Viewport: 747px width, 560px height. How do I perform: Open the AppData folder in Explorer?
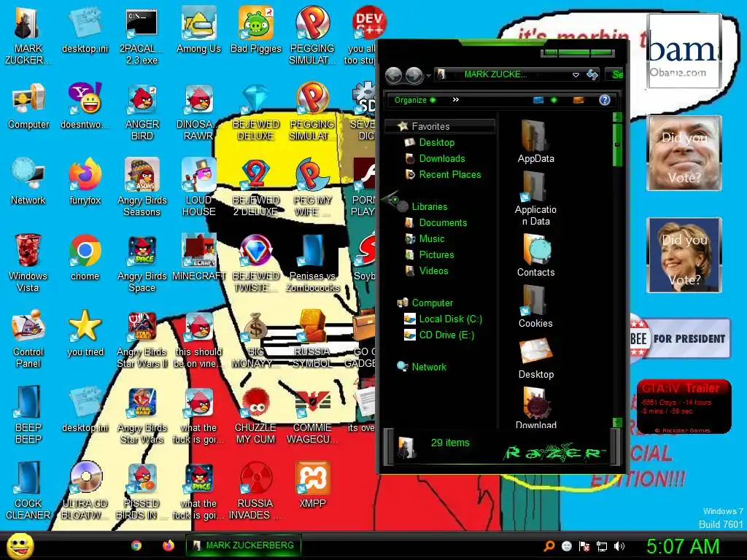pos(536,141)
